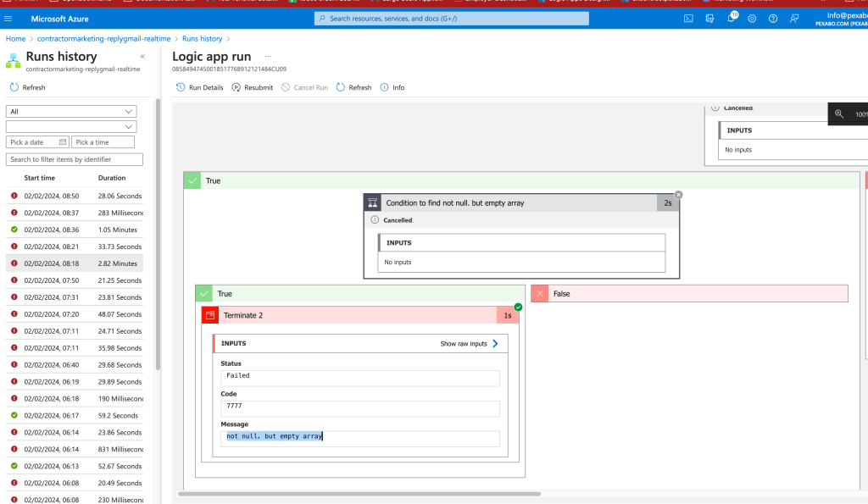Open the notifications bell
Viewport: 868px width, 504px height.
(732, 19)
